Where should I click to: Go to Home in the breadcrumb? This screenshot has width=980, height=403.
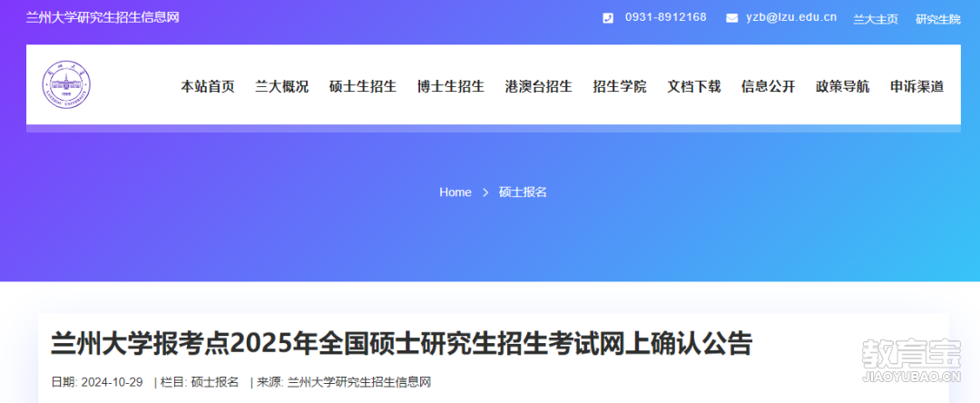[x=455, y=192]
